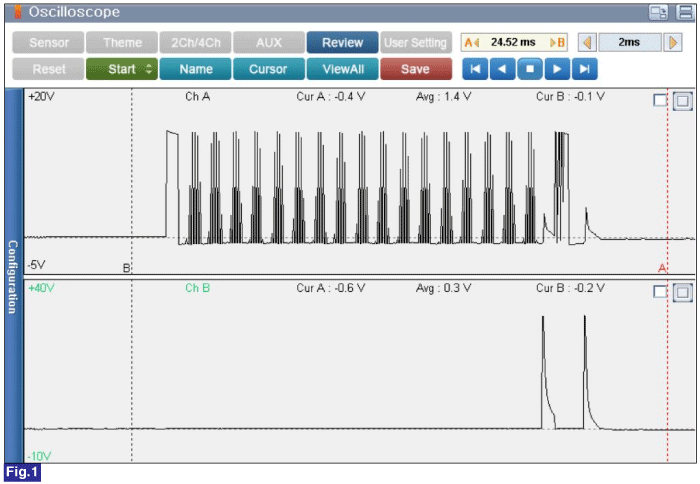This screenshot has height=484, width=700.
Task: Open User Setting
Action: (416, 42)
